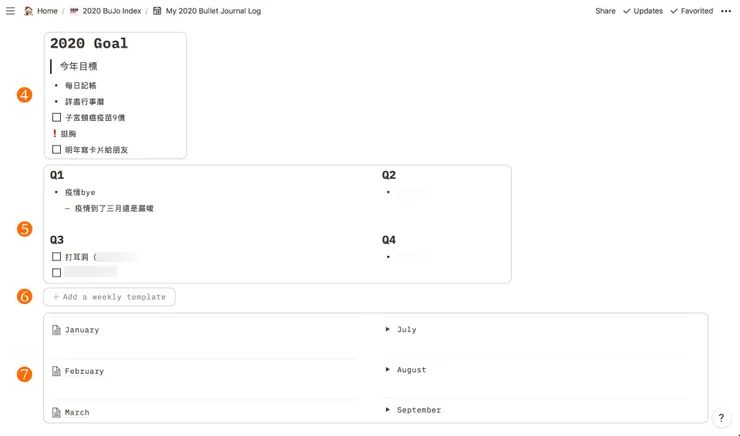Open the March page link
Image resolution: width=740 pixels, height=436 pixels.
click(76, 412)
